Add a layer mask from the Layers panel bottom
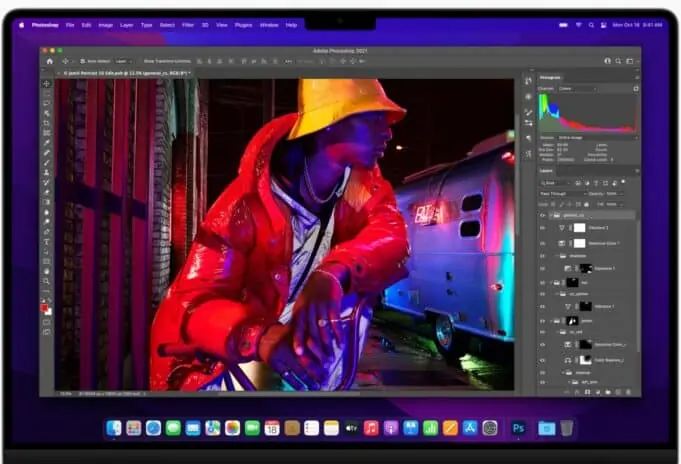Viewport: 681px width, 464px height. [x=587, y=392]
